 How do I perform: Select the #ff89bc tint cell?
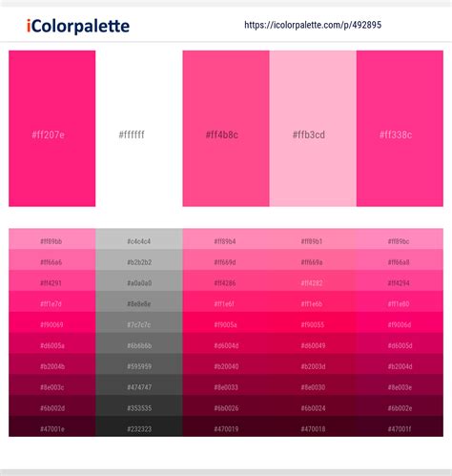pos(400,239)
